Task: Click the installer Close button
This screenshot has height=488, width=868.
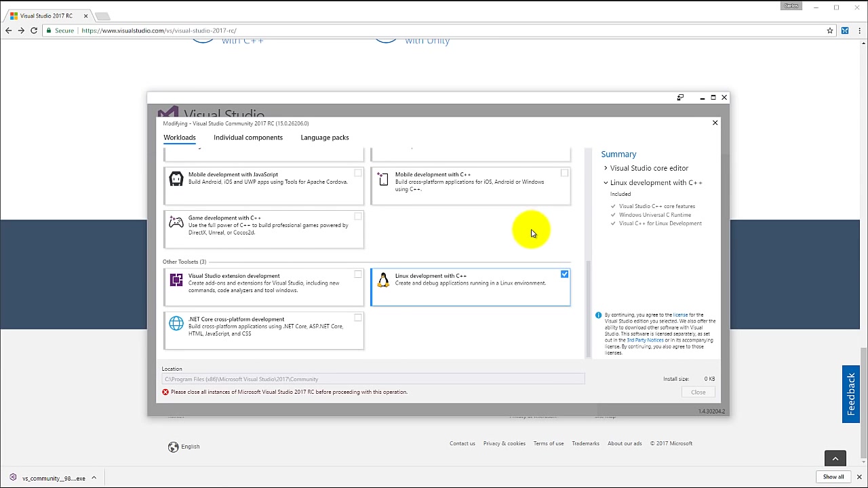Action: tap(698, 392)
